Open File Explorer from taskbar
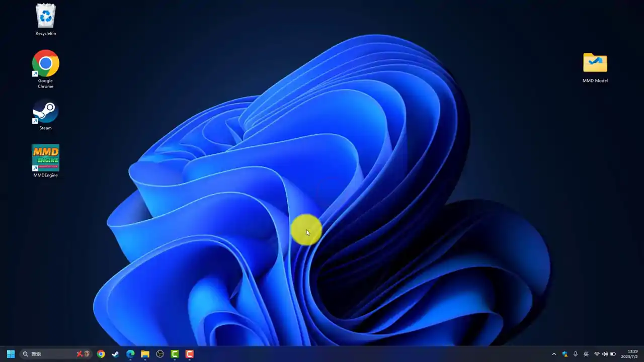The width and height of the screenshot is (644, 362). [145, 354]
